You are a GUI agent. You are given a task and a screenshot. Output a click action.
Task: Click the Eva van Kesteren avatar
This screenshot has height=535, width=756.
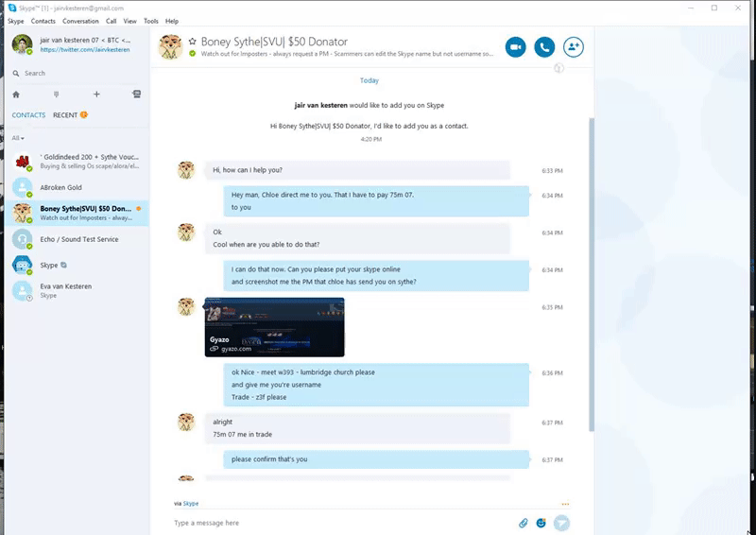(22, 291)
